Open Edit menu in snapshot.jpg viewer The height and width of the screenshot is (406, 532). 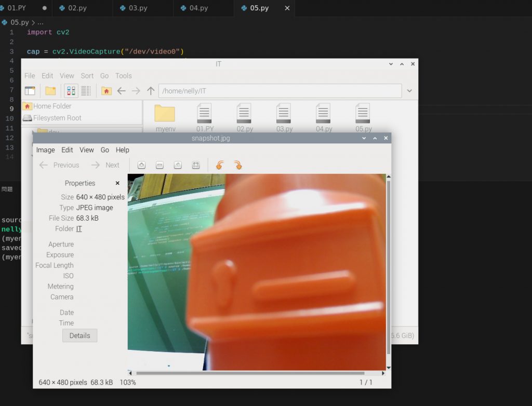[x=67, y=150]
